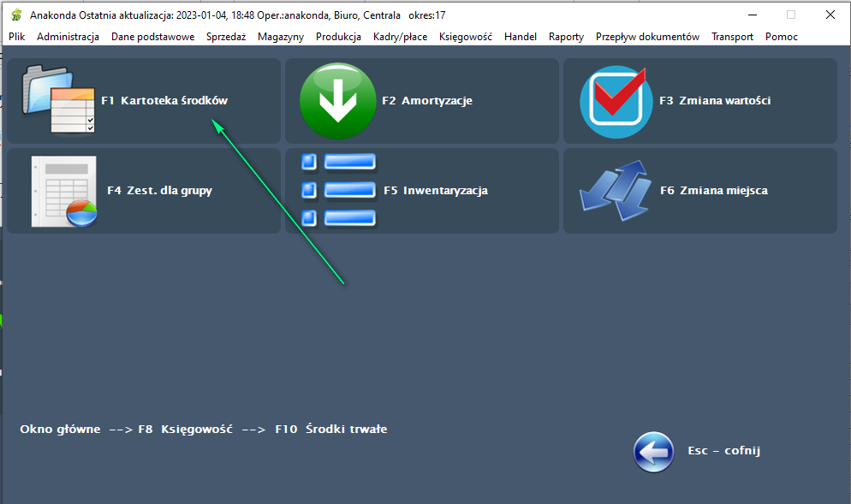Select F4 Zest. dla grupy label
Screen dimensions: 851x504
pos(159,191)
